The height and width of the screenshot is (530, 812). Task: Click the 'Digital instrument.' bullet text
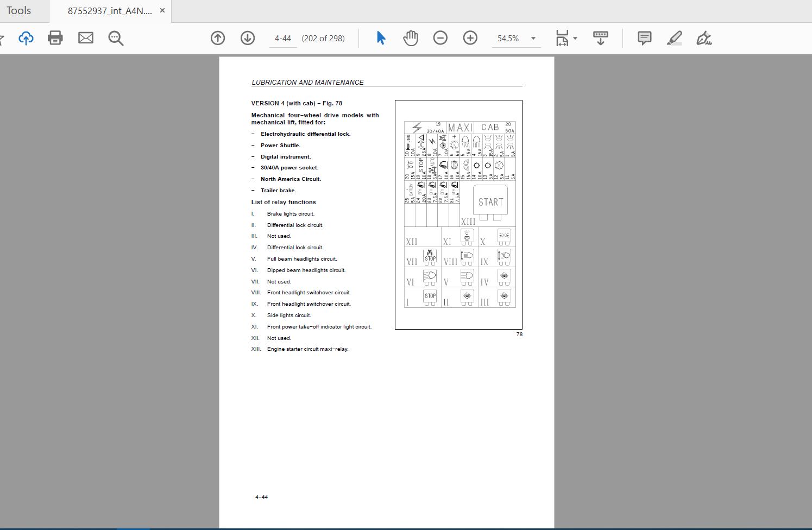pyautogui.click(x=286, y=157)
